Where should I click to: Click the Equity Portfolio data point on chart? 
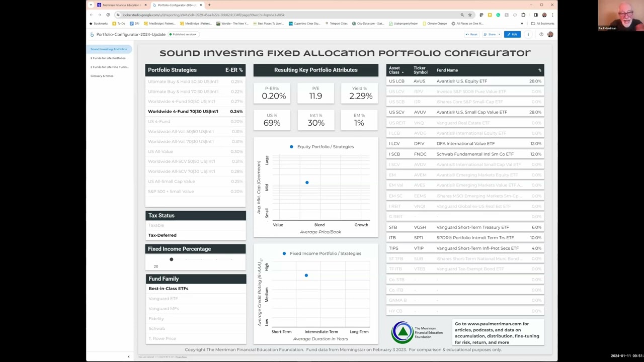[307, 183]
